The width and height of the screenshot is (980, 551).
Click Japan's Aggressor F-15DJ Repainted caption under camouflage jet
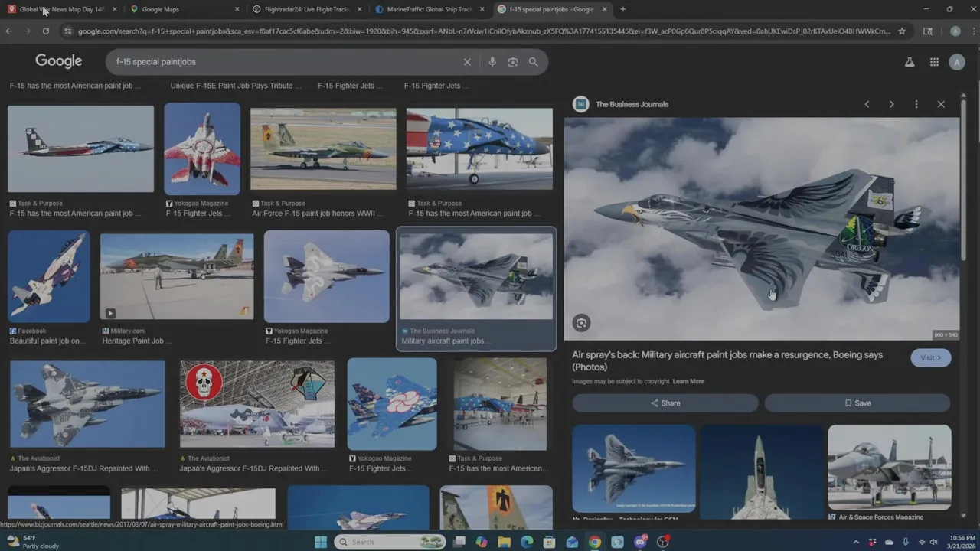84,468
